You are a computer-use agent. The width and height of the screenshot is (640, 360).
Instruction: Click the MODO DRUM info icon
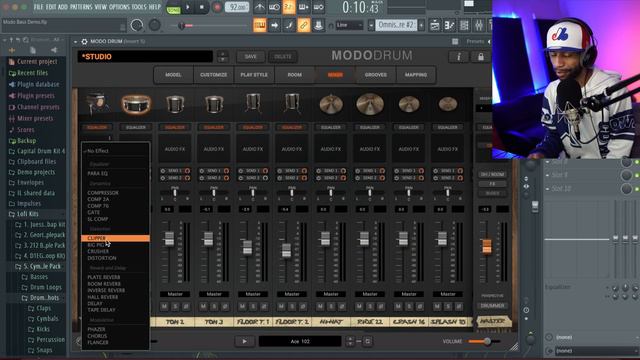click(458, 57)
